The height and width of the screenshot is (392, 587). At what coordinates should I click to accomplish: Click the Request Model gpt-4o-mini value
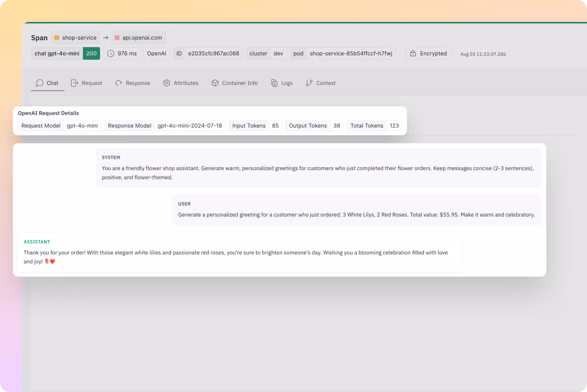[x=83, y=126]
